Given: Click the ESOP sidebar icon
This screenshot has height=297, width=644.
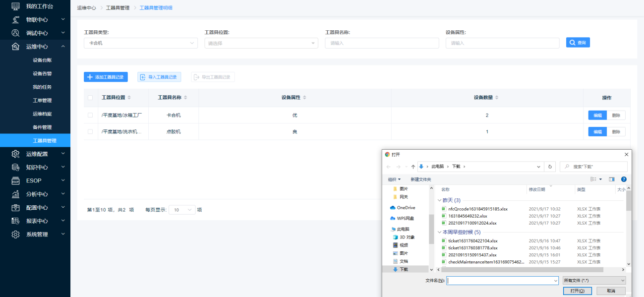Looking at the screenshot, I should coord(15,180).
